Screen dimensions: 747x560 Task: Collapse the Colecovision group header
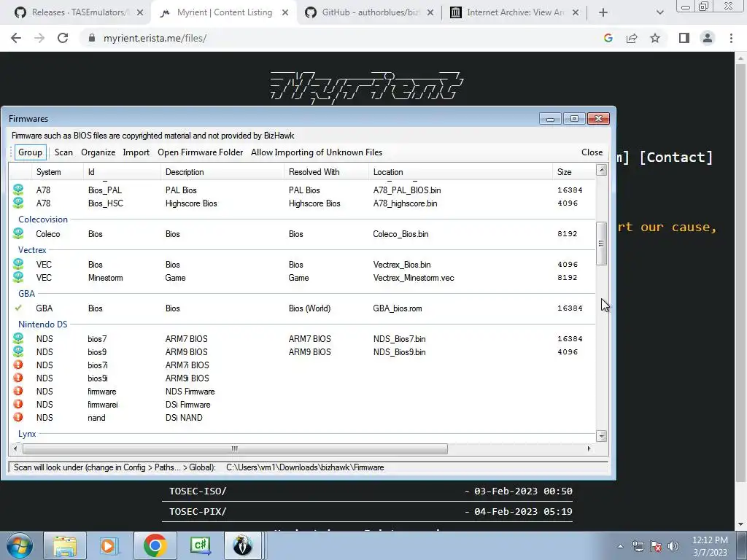43,219
